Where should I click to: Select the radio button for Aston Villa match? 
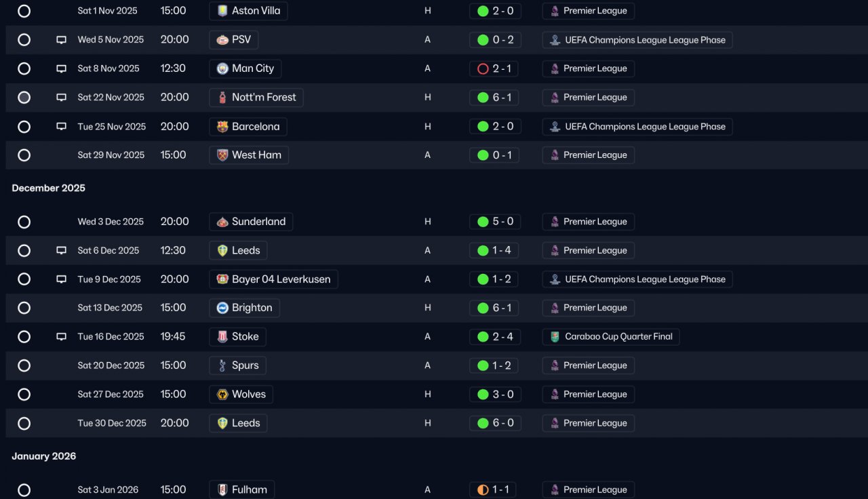pos(24,11)
